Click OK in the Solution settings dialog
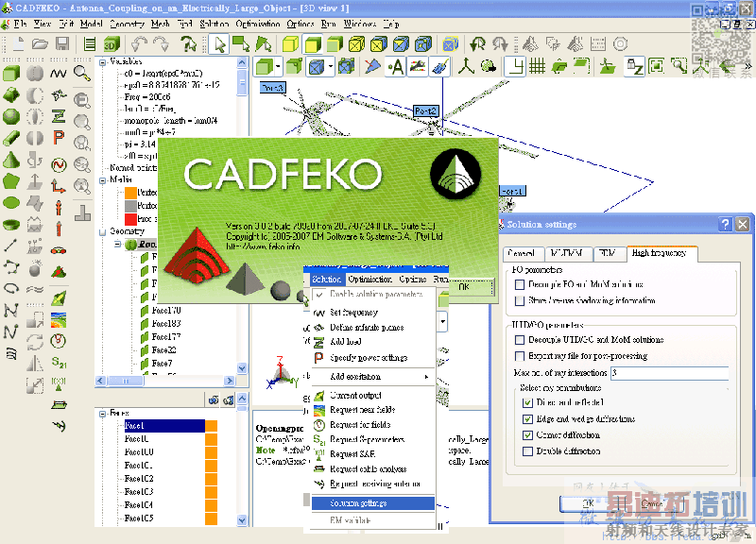Image resolution: width=756 pixels, height=544 pixels. pyautogui.click(x=588, y=503)
